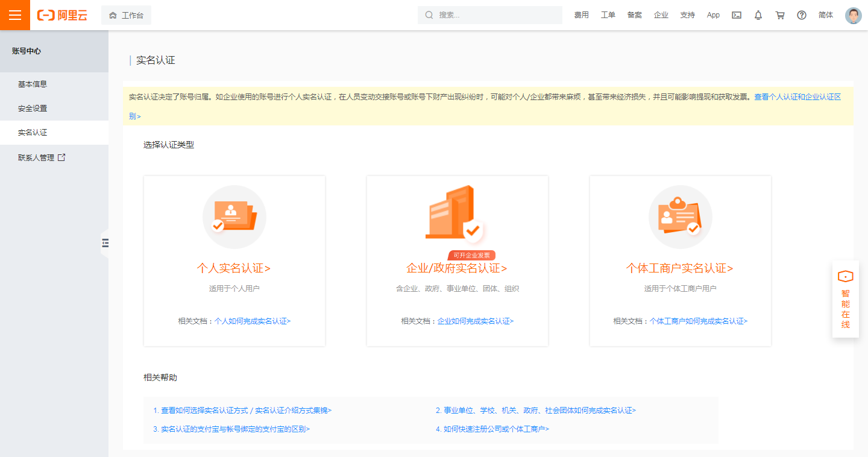
Task: Click the 智能在线 assistant widget
Action: coord(845,300)
